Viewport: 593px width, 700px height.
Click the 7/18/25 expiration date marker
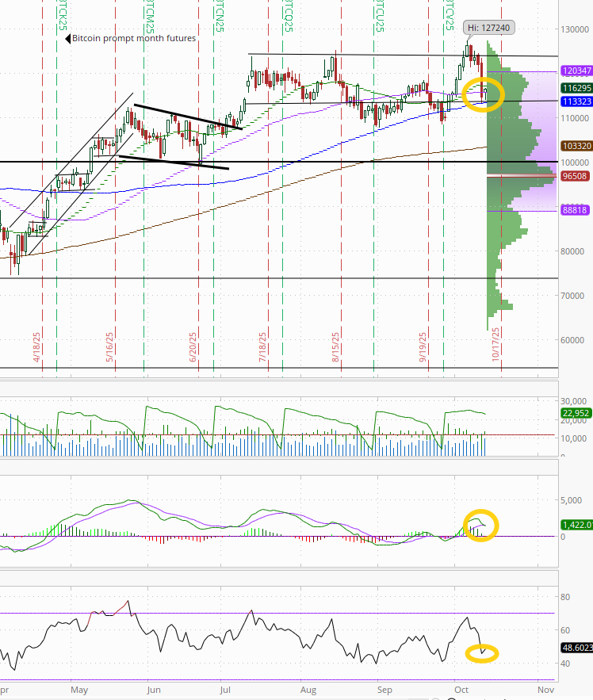coord(262,346)
